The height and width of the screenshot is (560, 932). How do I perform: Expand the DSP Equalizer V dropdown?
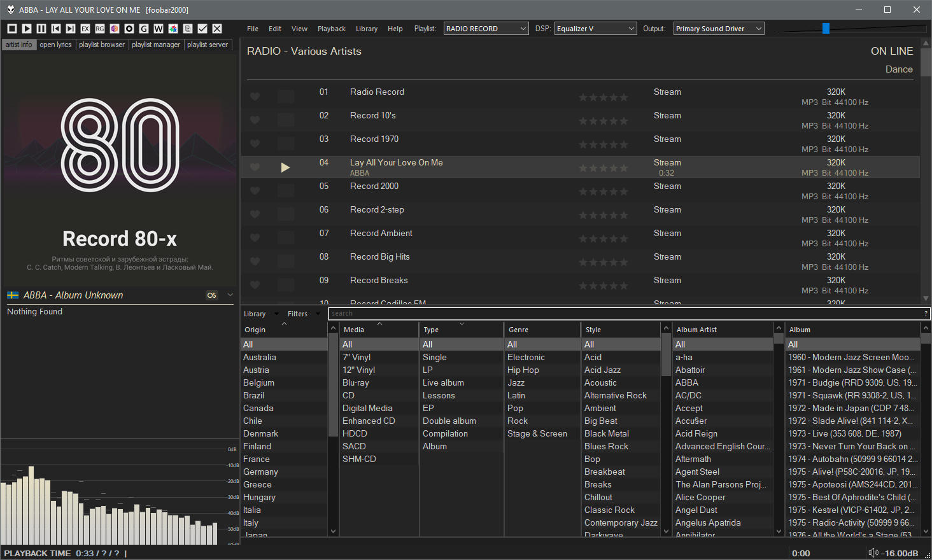595,29
